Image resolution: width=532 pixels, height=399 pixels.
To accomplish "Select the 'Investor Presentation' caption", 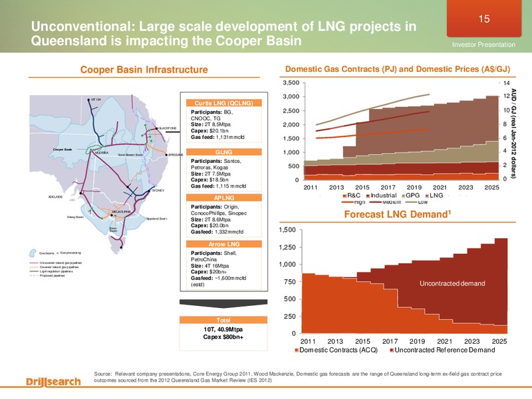I will click(483, 45).
